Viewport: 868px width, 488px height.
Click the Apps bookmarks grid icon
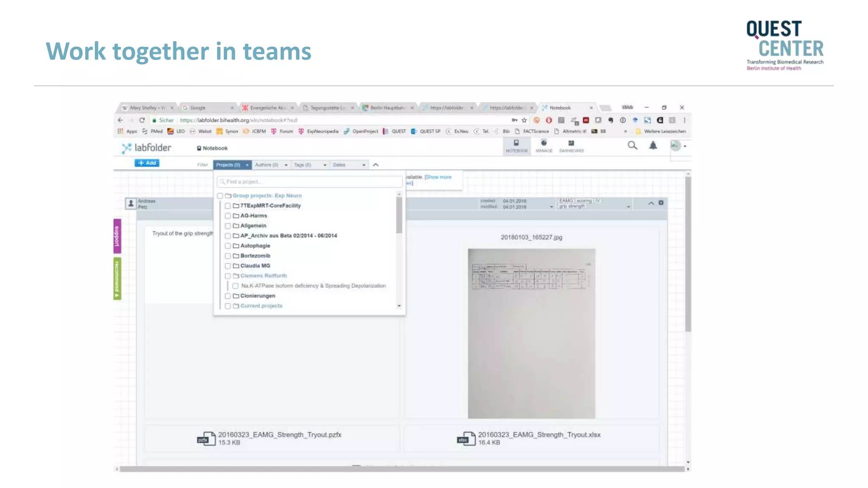coord(120,131)
